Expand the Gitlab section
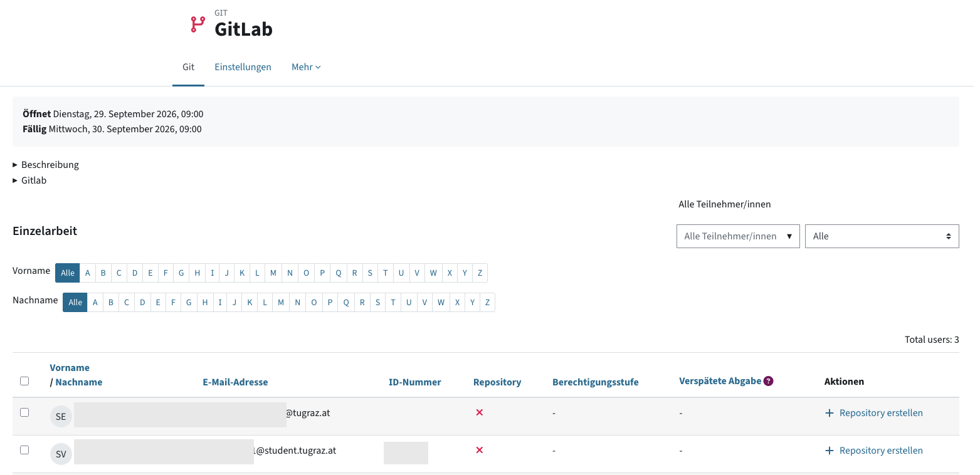 point(29,180)
